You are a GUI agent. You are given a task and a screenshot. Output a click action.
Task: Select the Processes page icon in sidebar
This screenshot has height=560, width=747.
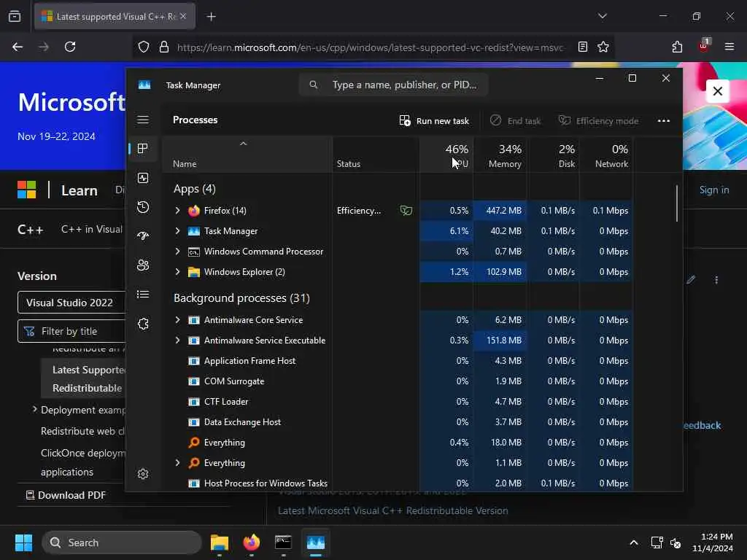point(143,149)
